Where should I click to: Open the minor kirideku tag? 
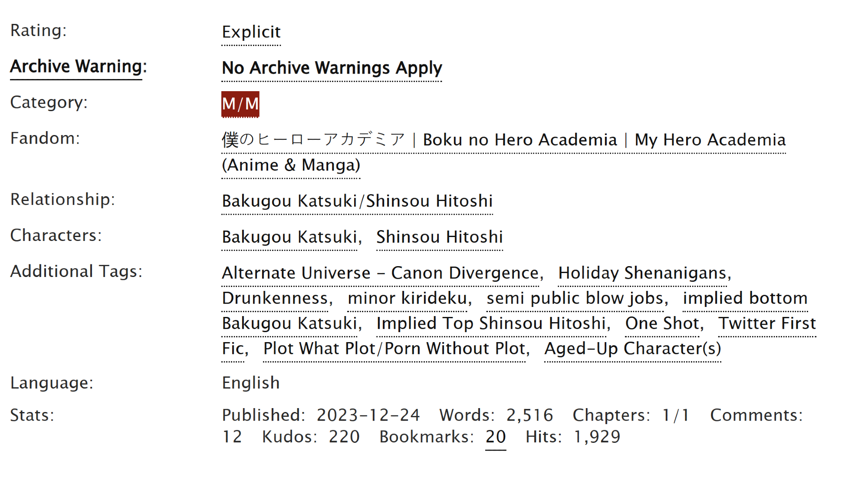tap(408, 299)
